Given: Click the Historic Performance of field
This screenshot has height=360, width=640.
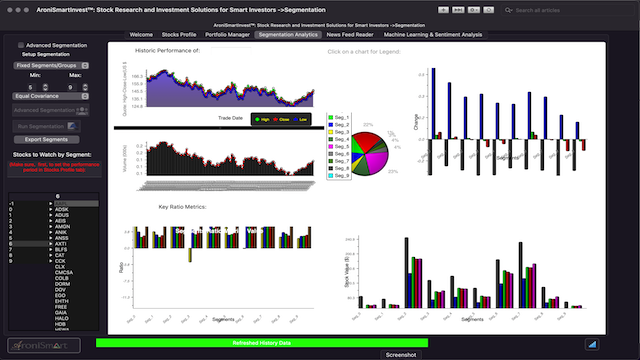Looking at the screenshot, I should (x=231, y=51).
